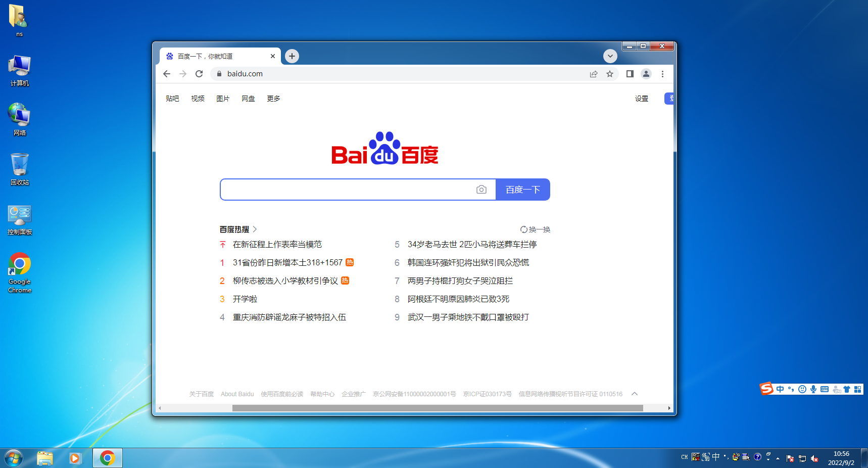The height and width of the screenshot is (468, 868).
Task: Click the network tray icon
Action: (x=802, y=458)
